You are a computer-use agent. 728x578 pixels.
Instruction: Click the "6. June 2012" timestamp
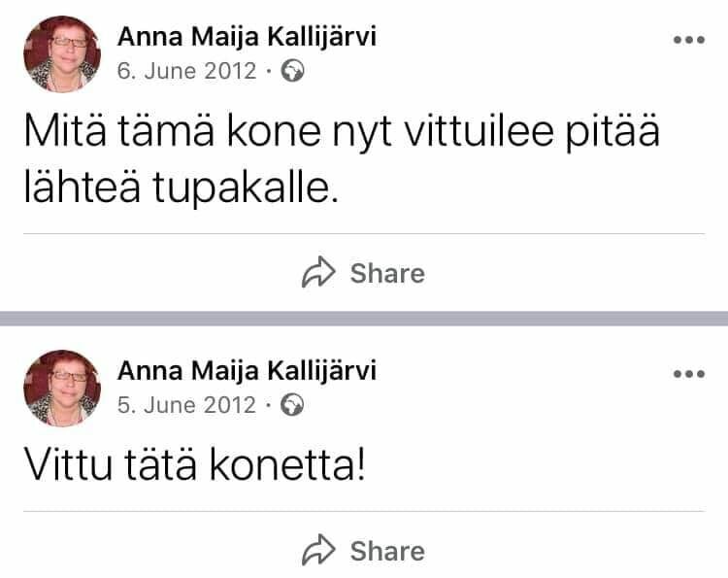pos(186,71)
